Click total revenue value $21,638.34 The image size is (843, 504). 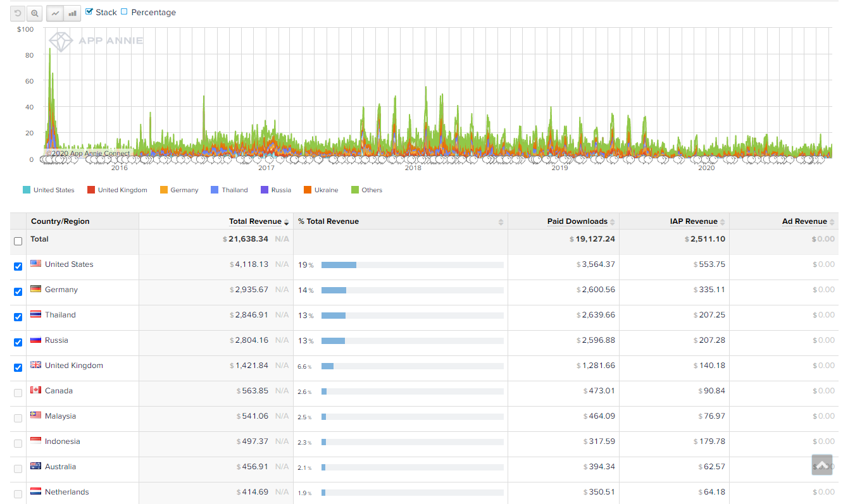click(x=246, y=239)
